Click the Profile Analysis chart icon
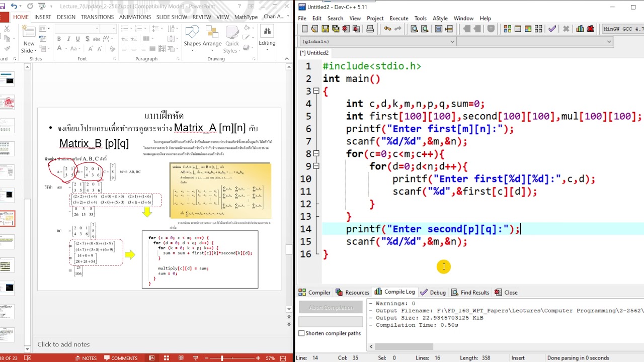This screenshot has width=644, height=362. [x=580, y=29]
